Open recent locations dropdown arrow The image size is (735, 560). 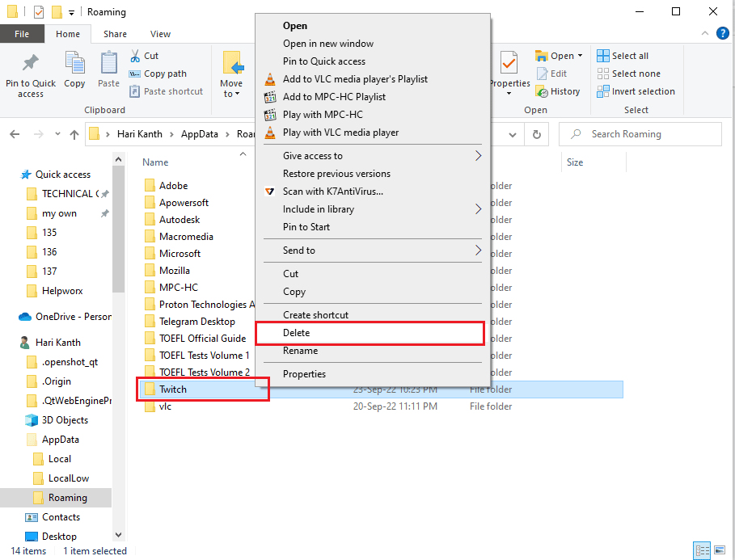(57, 134)
